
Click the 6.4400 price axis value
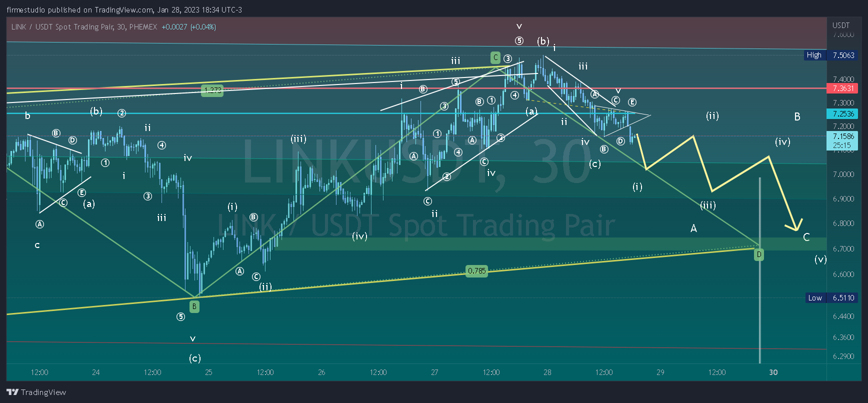[x=843, y=316]
